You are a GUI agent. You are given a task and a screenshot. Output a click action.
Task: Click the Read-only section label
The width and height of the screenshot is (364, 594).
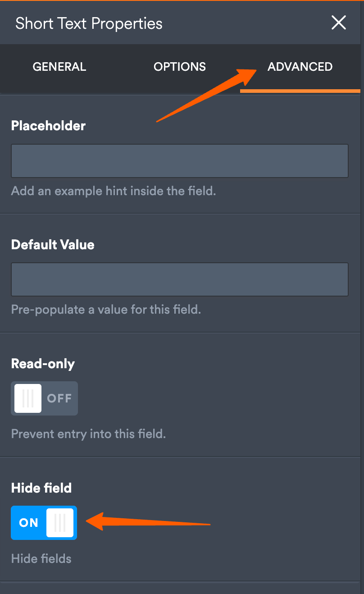[x=43, y=363]
